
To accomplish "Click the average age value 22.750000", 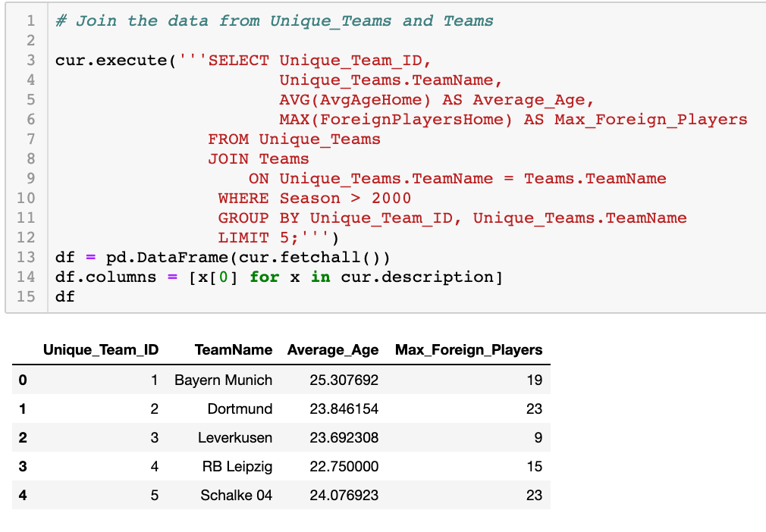I will 344,467.
